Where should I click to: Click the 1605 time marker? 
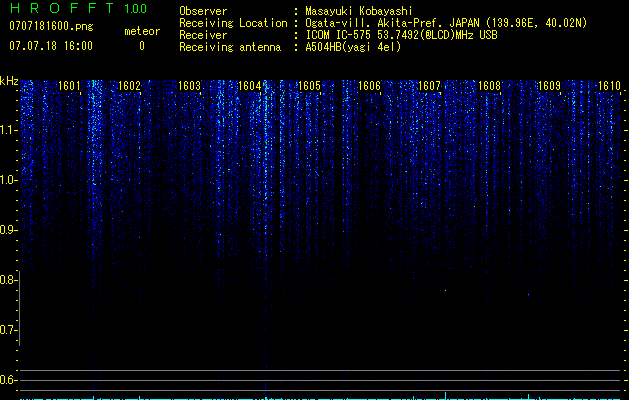tap(309, 86)
